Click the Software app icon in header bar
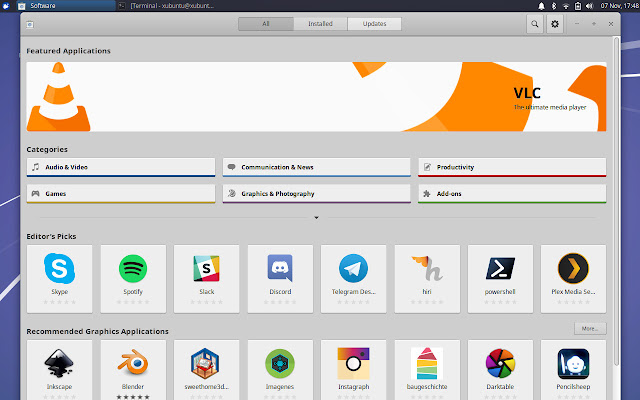This screenshot has height=400, width=640. (x=30, y=24)
